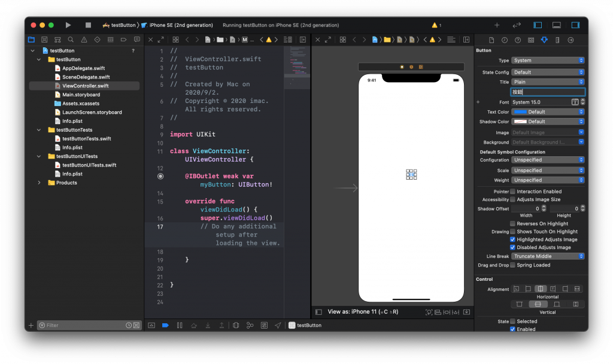Open the Library with the plus icon
Viewport: 613px width, 364px height.
[x=497, y=25]
